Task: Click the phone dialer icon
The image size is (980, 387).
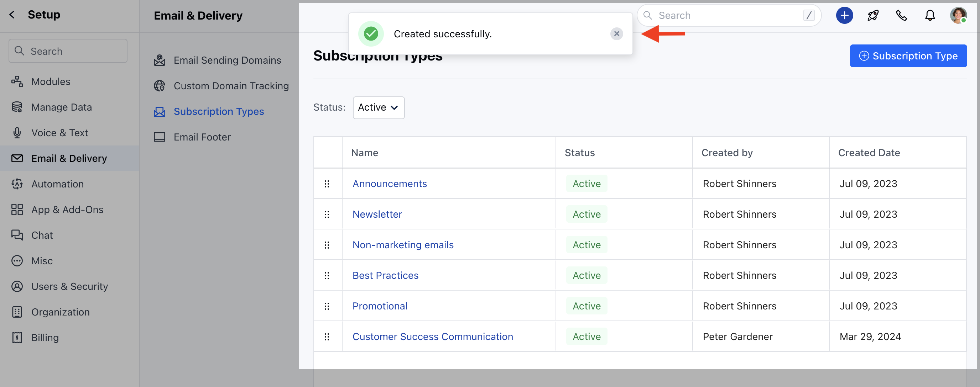Action: tap(901, 16)
